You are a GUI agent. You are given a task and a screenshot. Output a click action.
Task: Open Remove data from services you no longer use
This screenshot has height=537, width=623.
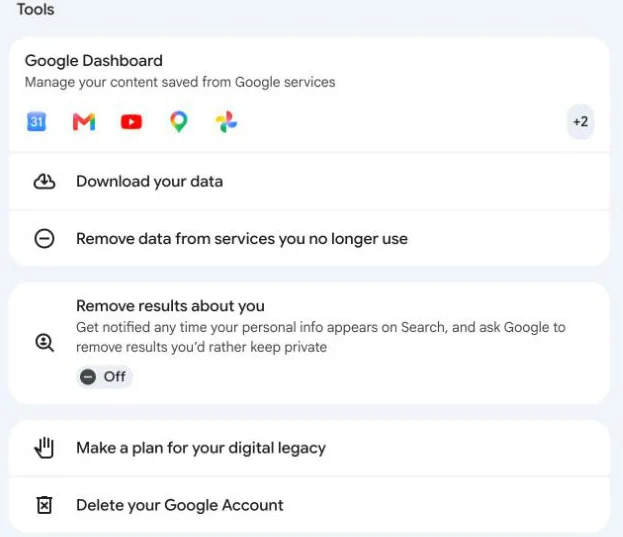(x=309, y=239)
